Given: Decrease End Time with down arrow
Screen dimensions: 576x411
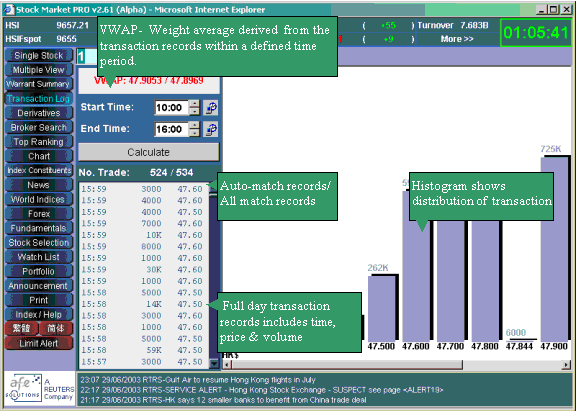Looking at the screenshot, I should pyautogui.click(x=195, y=133).
